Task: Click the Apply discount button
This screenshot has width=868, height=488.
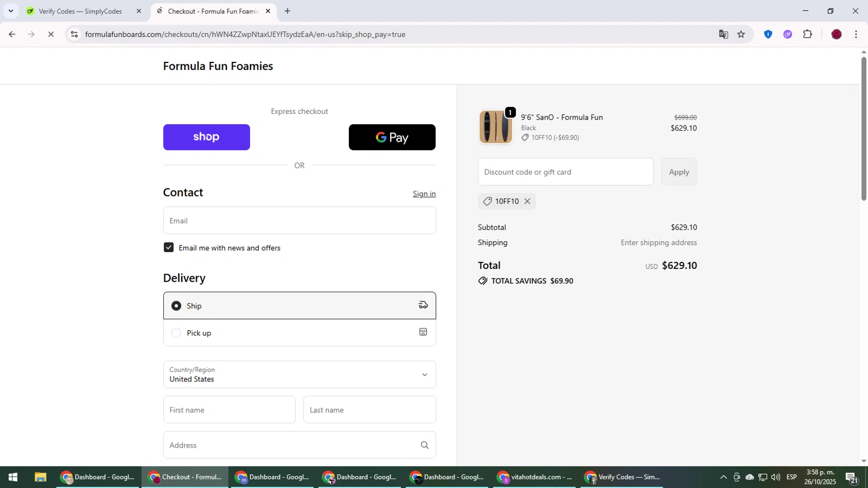Action: tap(679, 172)
